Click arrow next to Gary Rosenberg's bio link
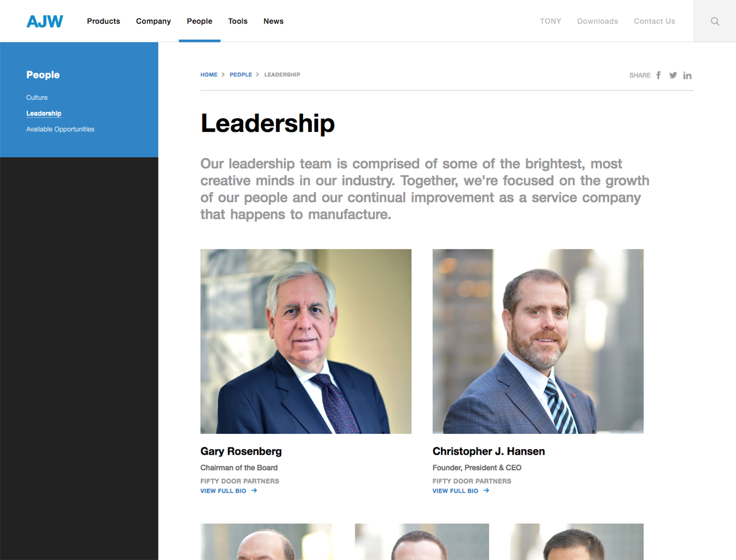Image resolution: width=736 pixels, height=560 pixels. (254, 491)
